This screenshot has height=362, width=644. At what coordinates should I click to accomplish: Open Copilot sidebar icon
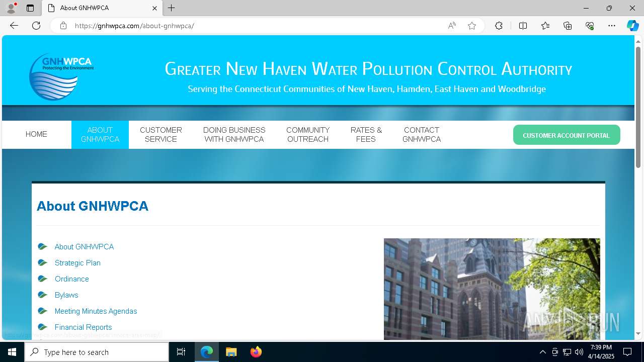(632, 26)
